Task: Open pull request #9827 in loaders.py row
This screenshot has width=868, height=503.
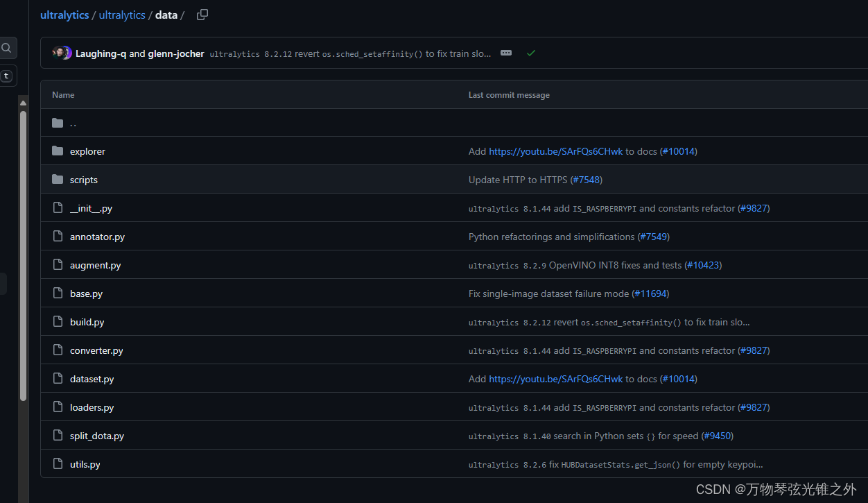Action: coord(754,407)
